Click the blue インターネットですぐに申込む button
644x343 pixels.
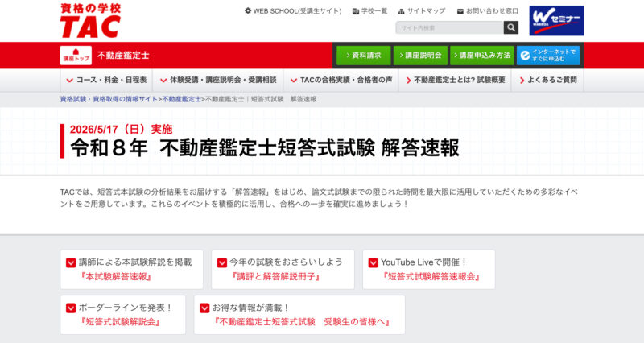(x=547, y=56)
